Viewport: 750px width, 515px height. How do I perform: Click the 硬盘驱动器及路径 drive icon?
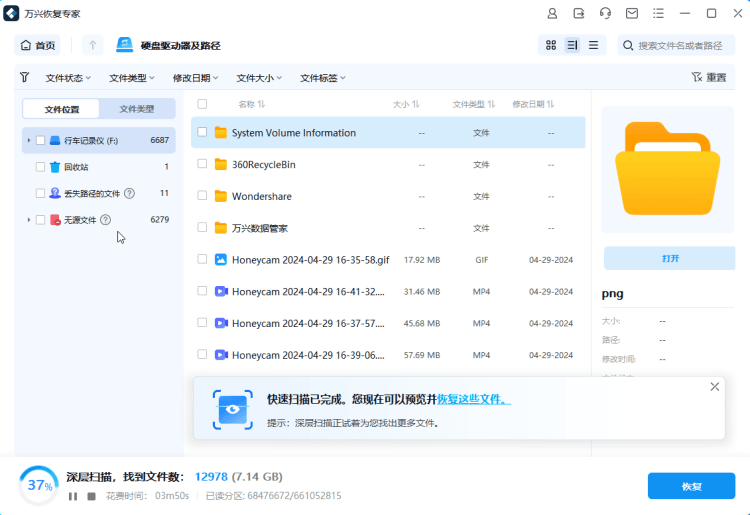(x=124, y=45)
